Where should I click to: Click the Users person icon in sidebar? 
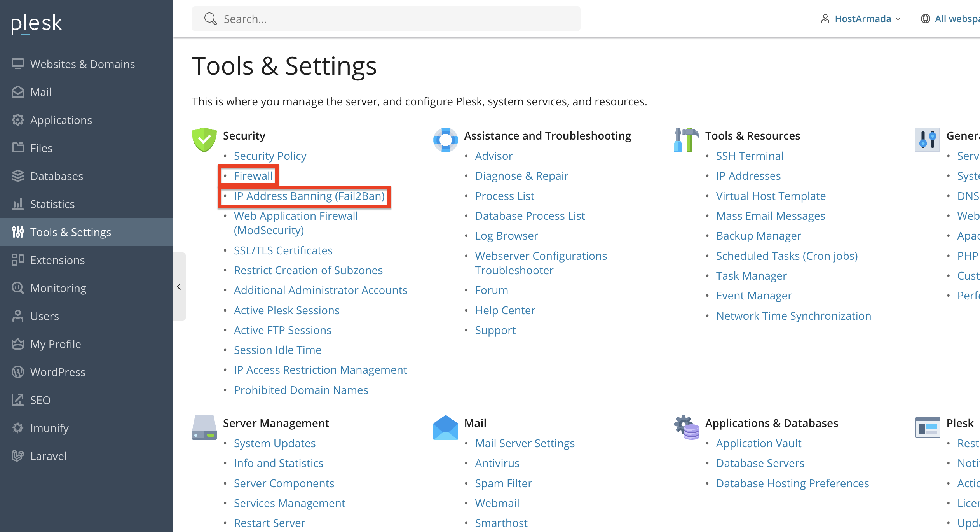18,316
